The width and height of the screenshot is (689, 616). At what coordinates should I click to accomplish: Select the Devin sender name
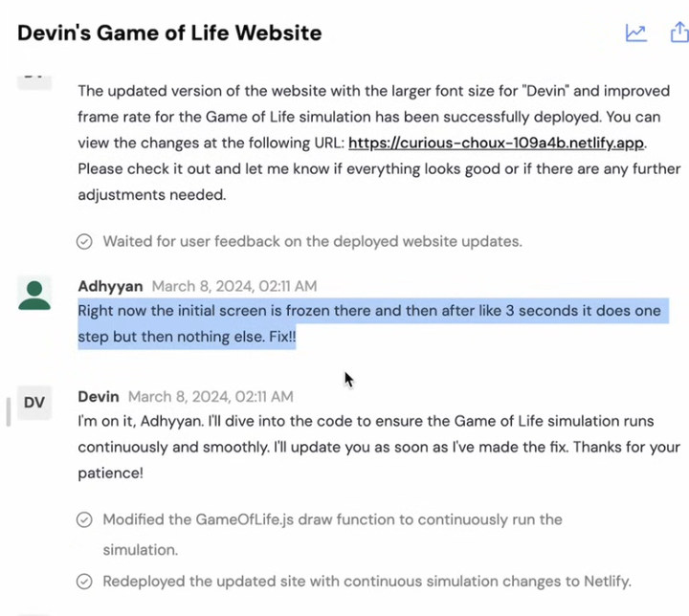click(99, 396)
